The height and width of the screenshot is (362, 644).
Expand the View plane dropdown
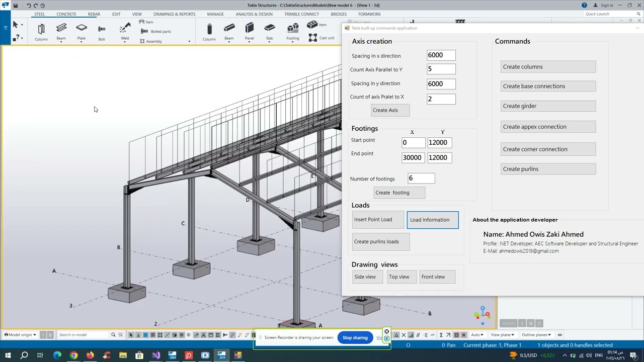[x=503, y=335]
